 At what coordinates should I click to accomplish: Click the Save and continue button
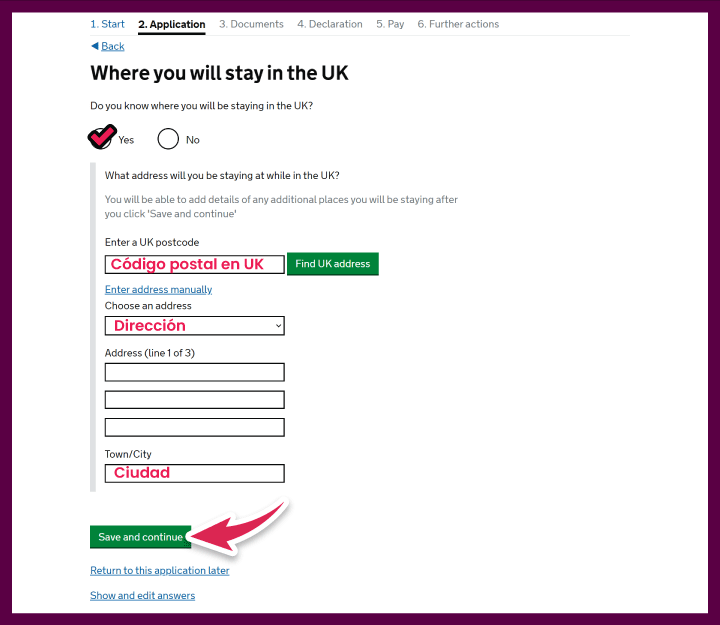(x=141, y=537)
